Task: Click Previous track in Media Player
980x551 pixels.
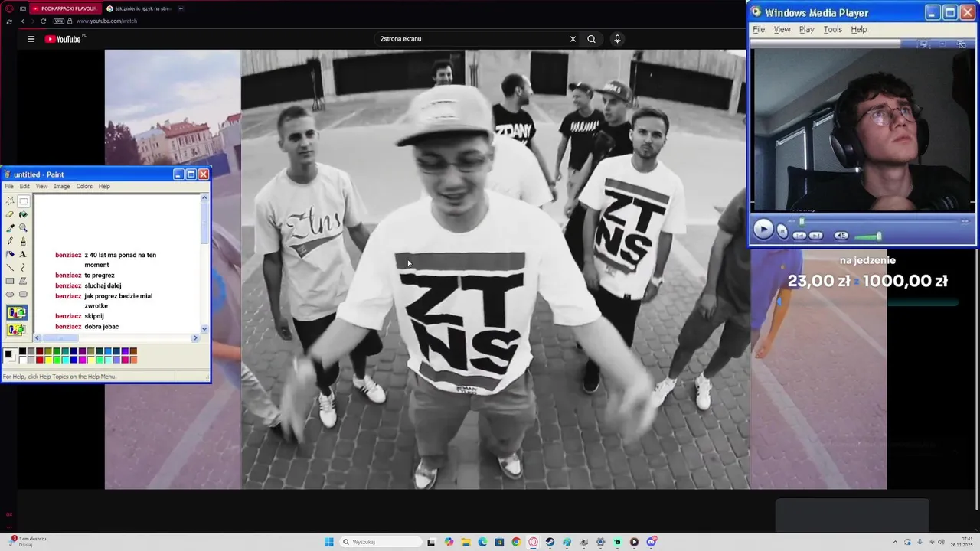Action: pos(799,236)
